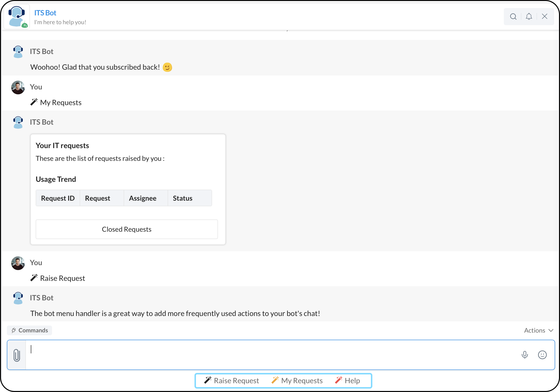Click the ITS Bot header avatar
This screenshot has width=560, height=392.
click(x=17, y=17)
